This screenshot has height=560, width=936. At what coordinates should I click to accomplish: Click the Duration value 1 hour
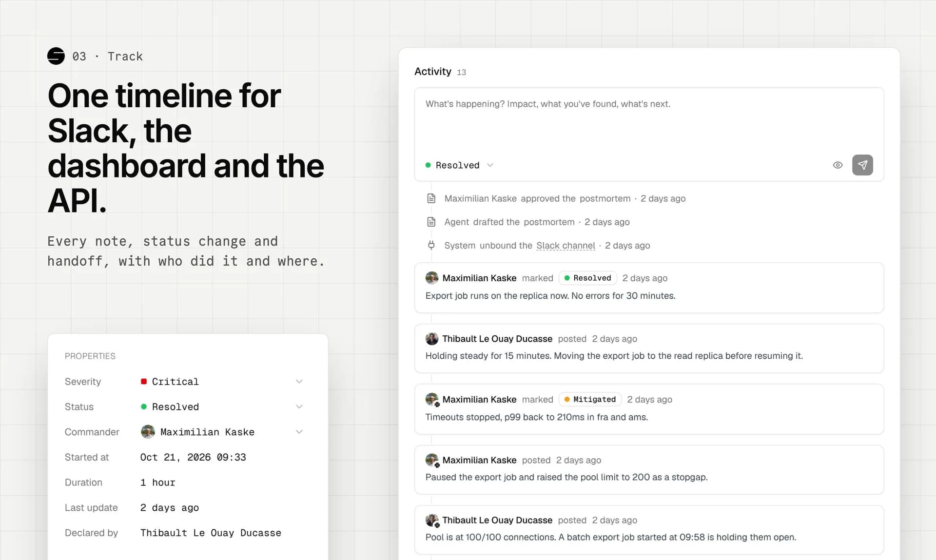tap(157, 483)
